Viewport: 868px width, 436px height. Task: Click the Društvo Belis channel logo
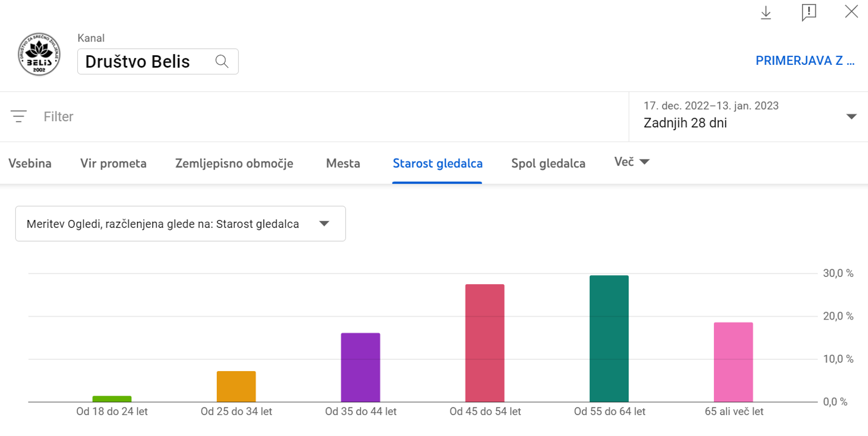39,55
